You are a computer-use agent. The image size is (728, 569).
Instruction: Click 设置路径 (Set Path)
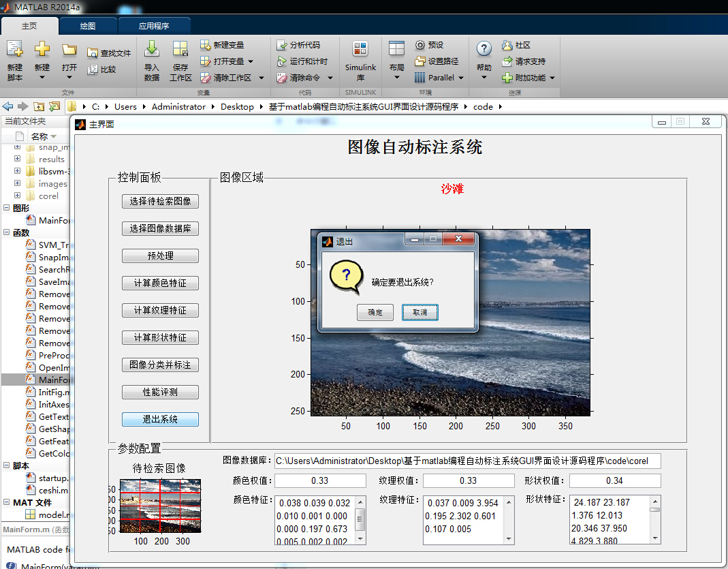click(437, 61)
